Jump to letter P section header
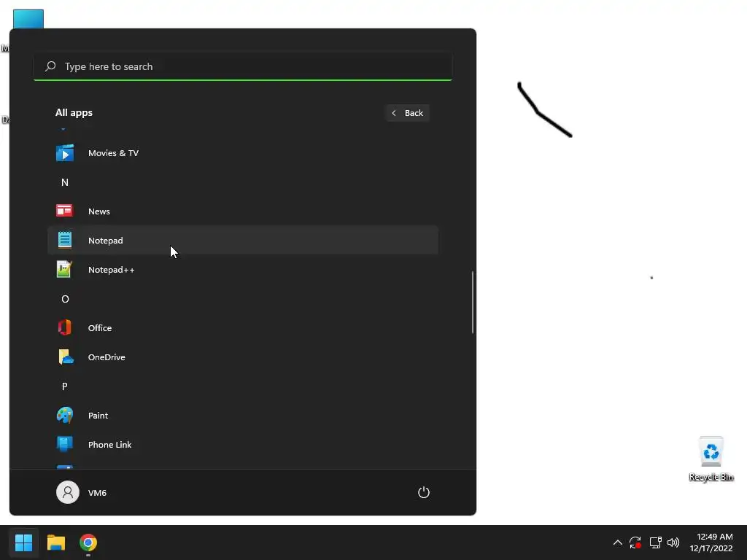The height and width of the screenshot is (560, 747). click(65, 386)
